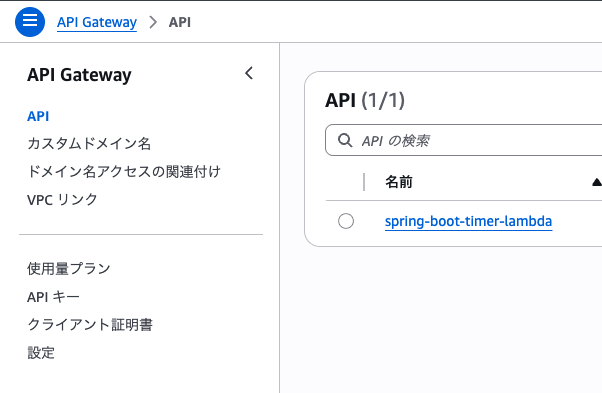Go to API Gateway breadcrumb link
The width and height of the screenshot is (602, 393).
97,22
